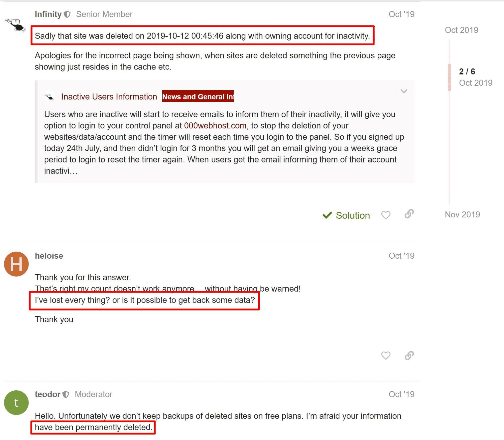The height and width of the screenshot is (440, 504).
Task: Expand the quoted Inactive Users Information box
Action: point(404,91)
